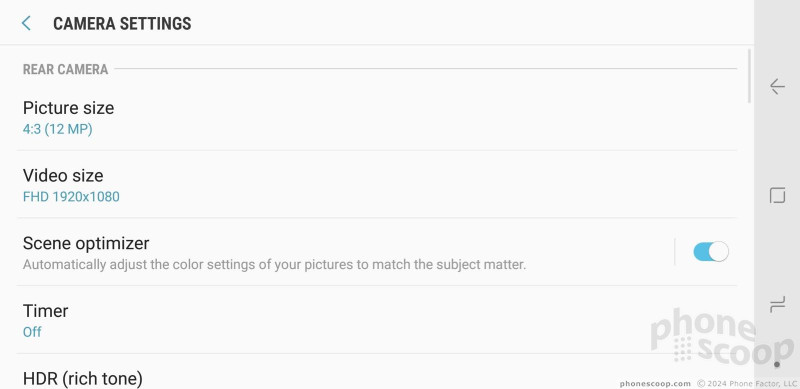This screenshot has width=800, height=389.
Task: Tap the Scene optimizer description text
Action: [274, 265]
